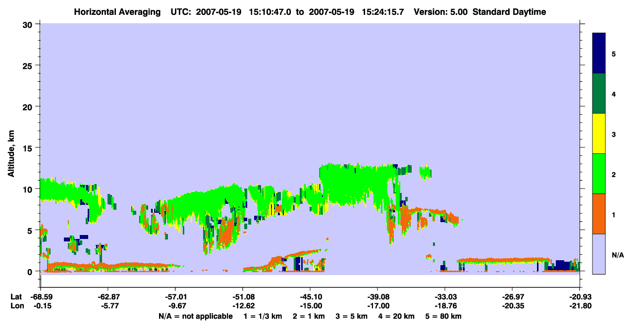
Task: Click longitude value -15.00
Action: (310, 306)
